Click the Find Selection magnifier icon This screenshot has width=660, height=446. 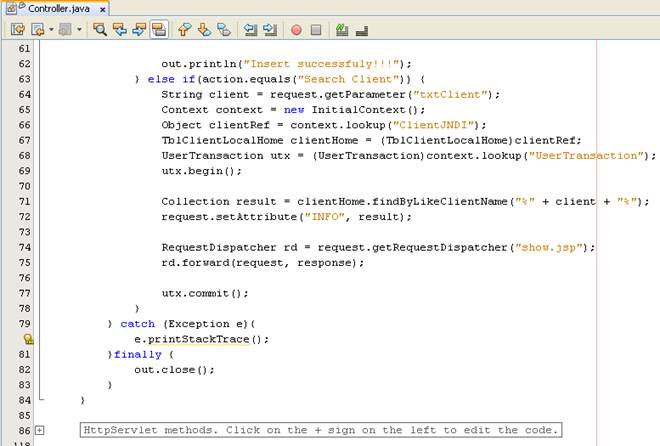pos(100,29)
